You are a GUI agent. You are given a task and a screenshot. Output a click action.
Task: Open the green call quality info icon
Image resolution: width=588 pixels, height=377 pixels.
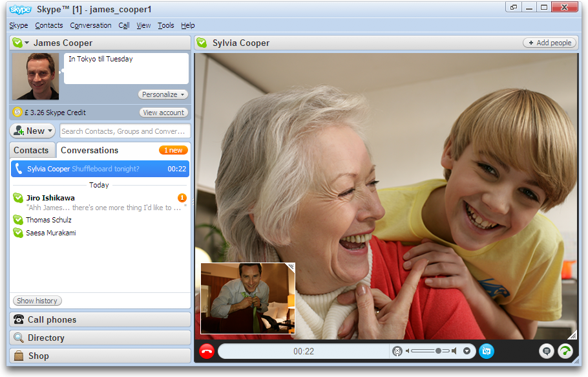pos(565,351)
